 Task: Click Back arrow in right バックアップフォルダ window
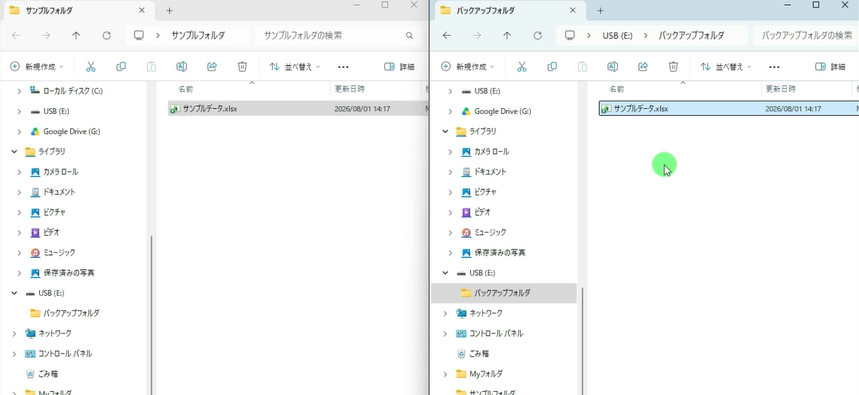tap(446, 36)
